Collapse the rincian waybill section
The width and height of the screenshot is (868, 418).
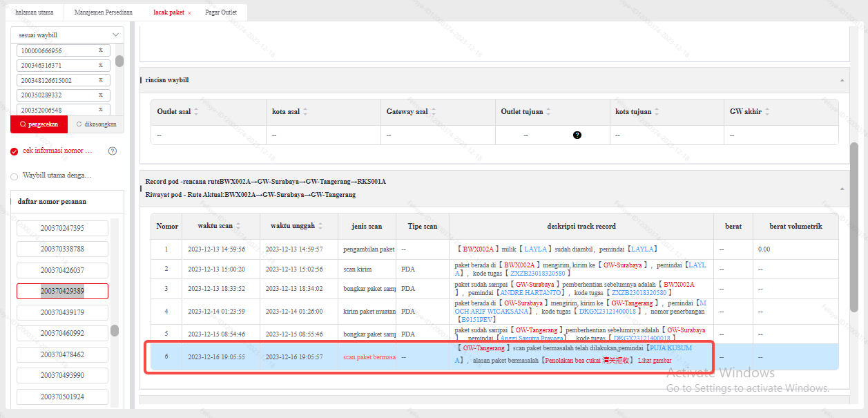[x=842, y=80]
